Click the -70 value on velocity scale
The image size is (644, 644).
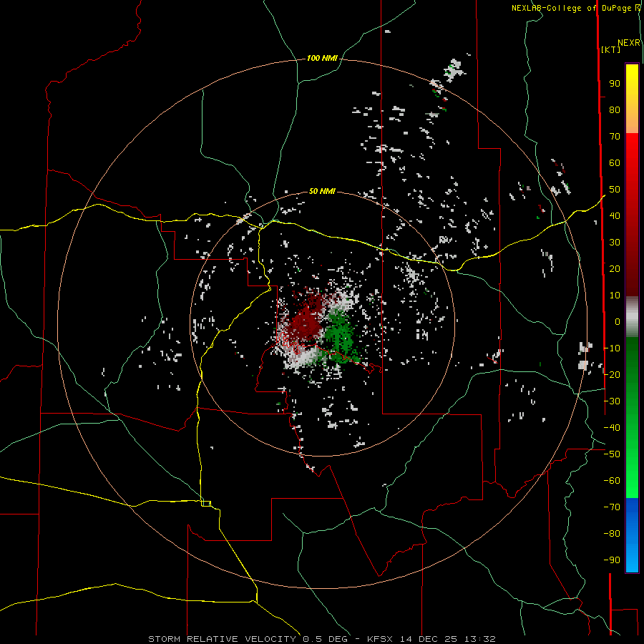pyautogui.click(x=612, y=507)
